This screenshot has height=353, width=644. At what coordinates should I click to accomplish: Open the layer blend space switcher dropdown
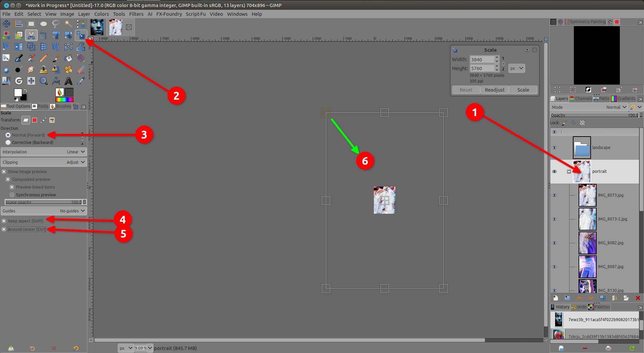click(x=636, y=107)
